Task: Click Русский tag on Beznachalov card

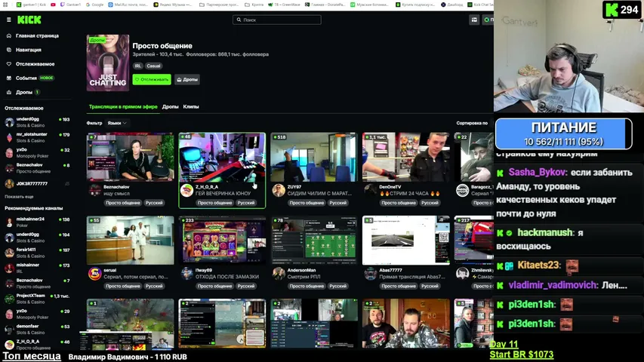Action: tap(154, 203)
